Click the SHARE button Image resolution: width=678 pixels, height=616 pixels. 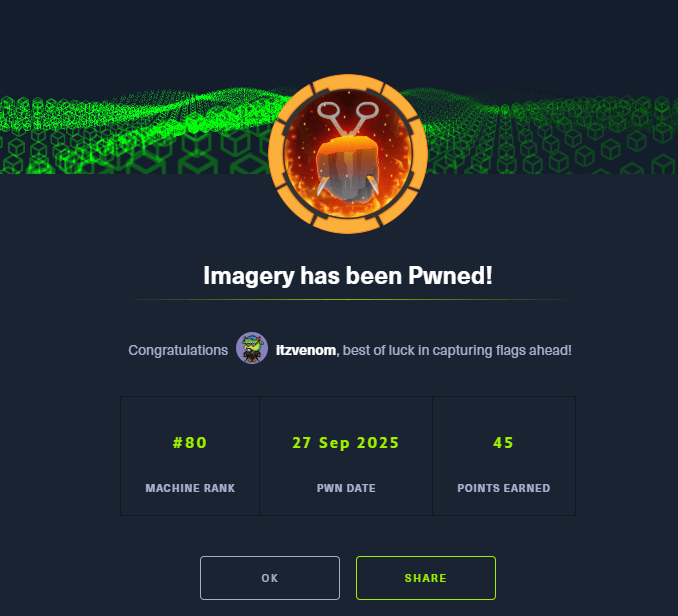point(426,578)
